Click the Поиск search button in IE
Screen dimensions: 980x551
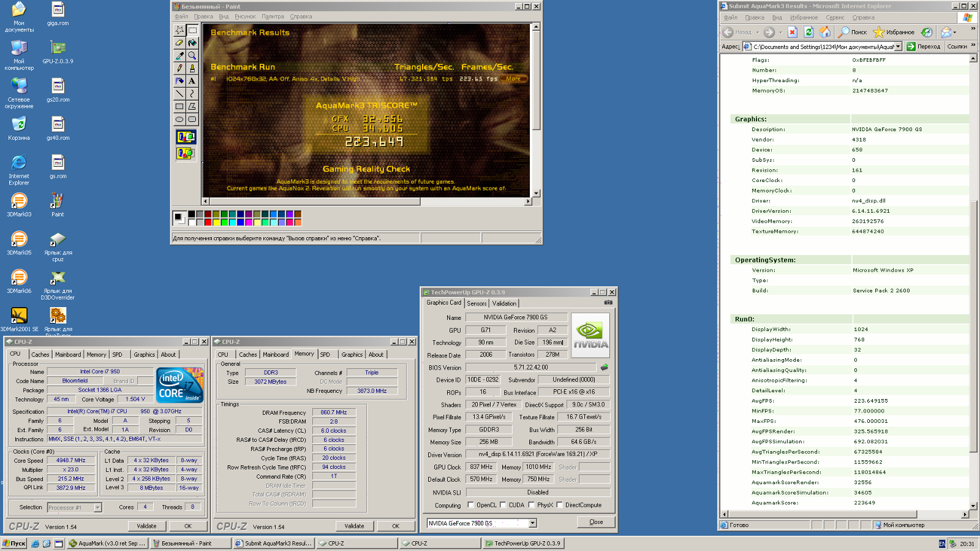[853, 32]
